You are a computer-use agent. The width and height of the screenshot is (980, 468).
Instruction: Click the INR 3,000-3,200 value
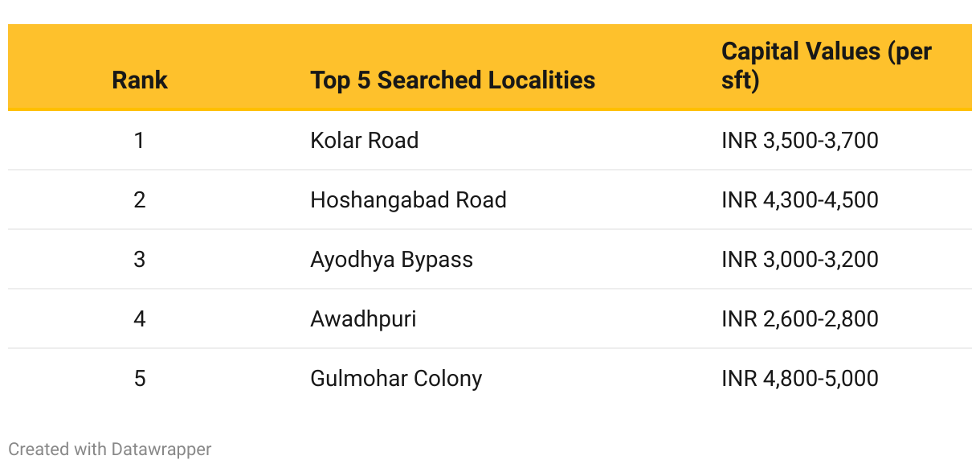(800, 259)
